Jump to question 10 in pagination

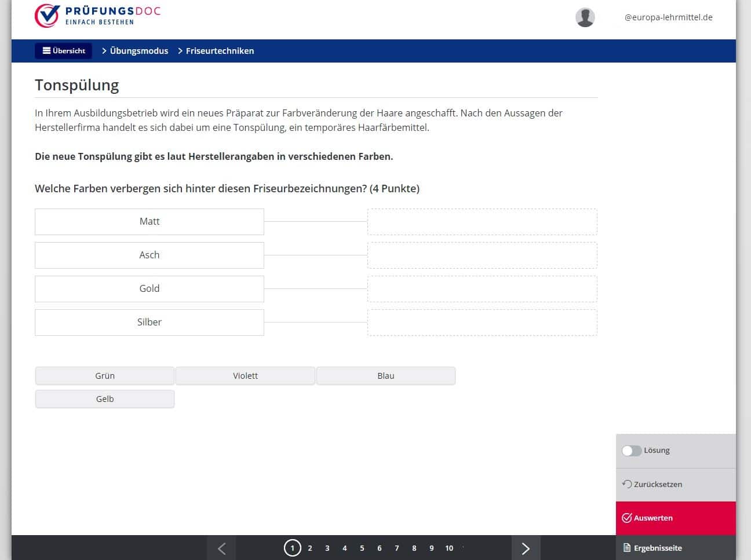click(x=449, y=548)
